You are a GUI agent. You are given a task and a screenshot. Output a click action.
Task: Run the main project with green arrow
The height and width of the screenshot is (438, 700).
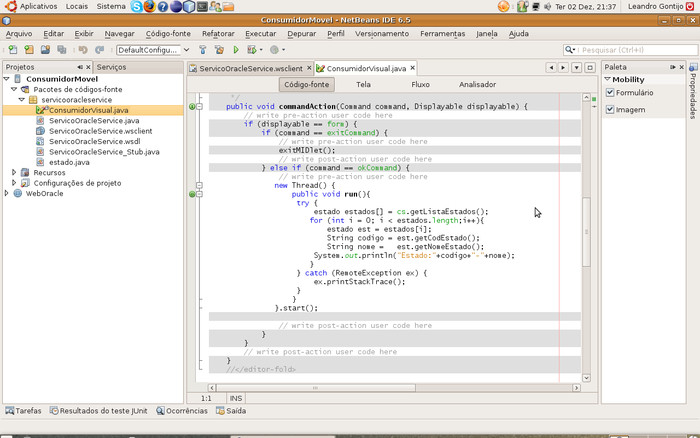(236, 50)
